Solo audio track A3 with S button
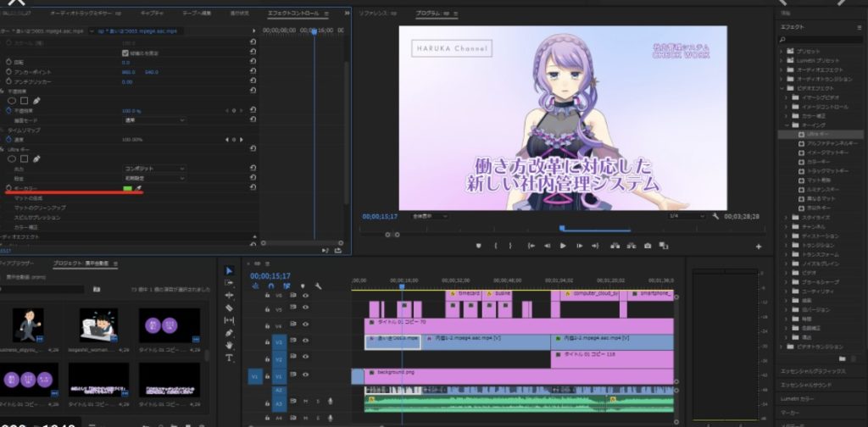 point(318,401)
